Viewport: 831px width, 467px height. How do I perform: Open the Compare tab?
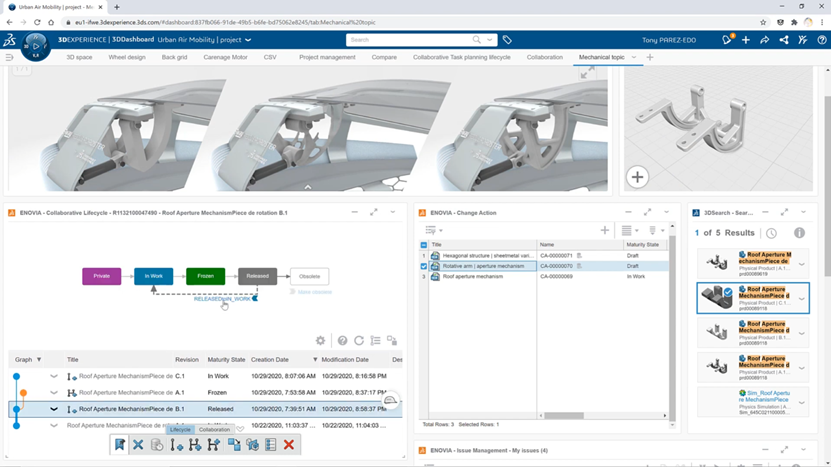384,57
